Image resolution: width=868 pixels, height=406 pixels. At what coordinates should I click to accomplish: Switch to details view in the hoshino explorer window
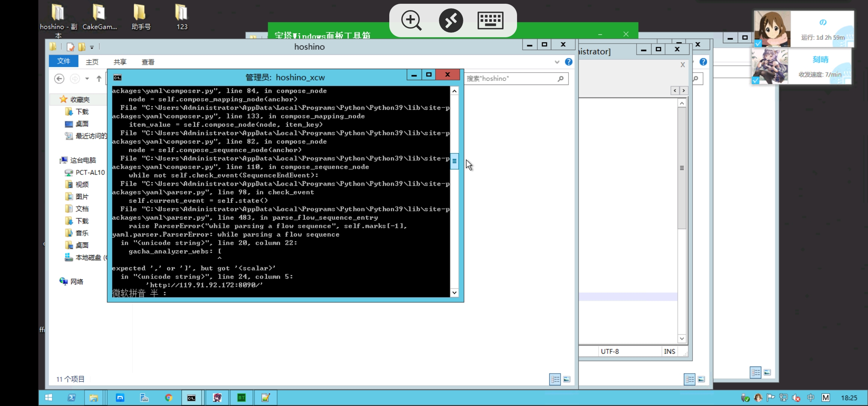coord(555,379)
